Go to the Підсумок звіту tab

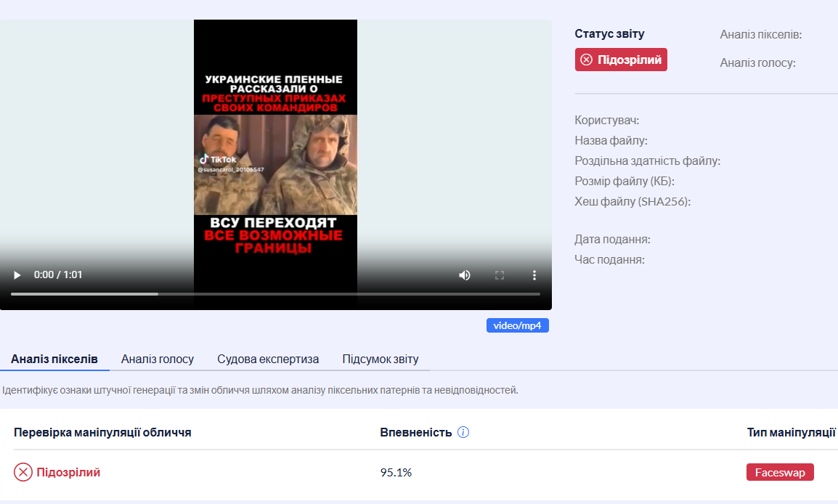[381, 359]
